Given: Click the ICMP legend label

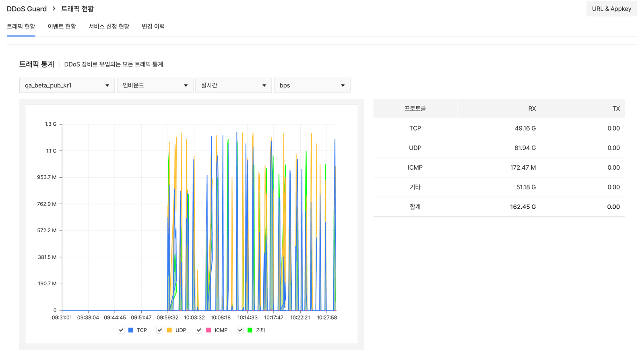Looking at the screenshot, I should coord(221,330).
